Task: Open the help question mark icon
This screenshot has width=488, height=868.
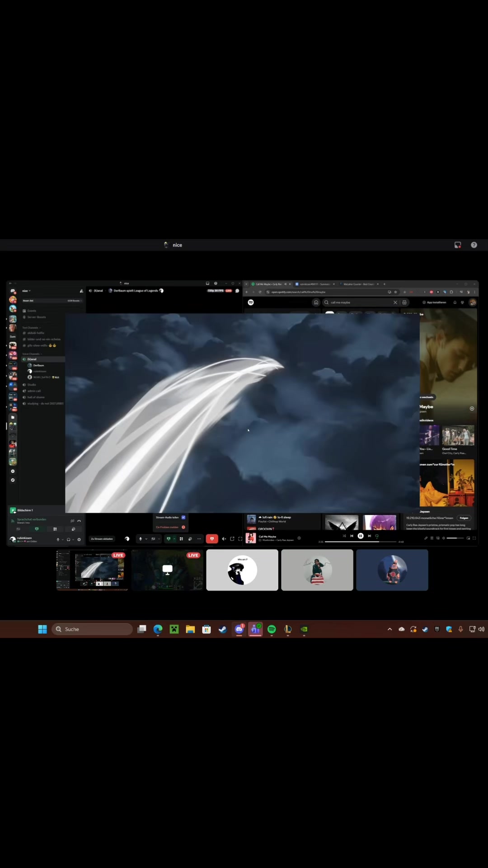Action: click(x=474, y=245)
